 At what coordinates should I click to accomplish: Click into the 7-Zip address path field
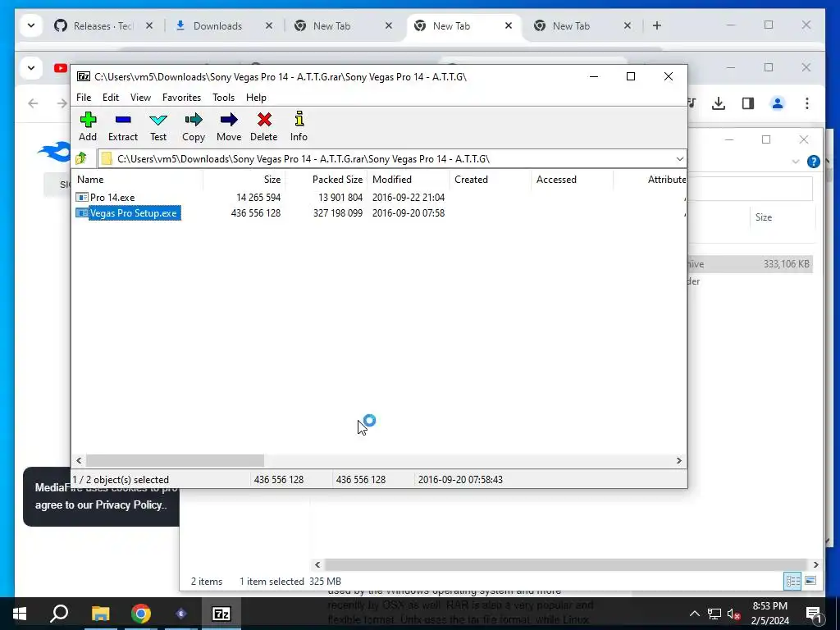tap(391, 159)
